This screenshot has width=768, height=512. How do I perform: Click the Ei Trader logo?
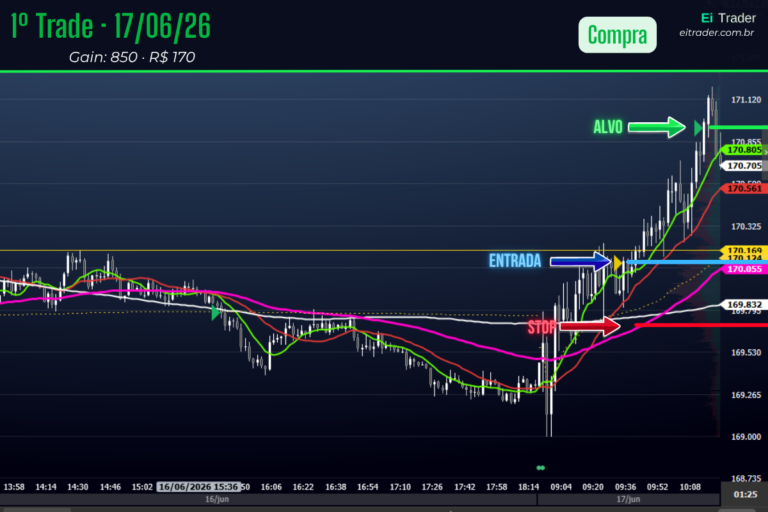[x=728, y=18]
